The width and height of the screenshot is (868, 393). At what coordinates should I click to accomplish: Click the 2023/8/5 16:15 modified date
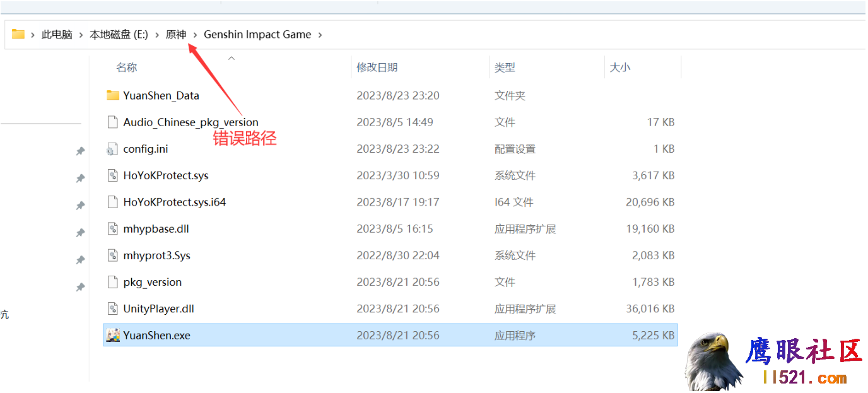pyautogui.click(x=395, y=229)
